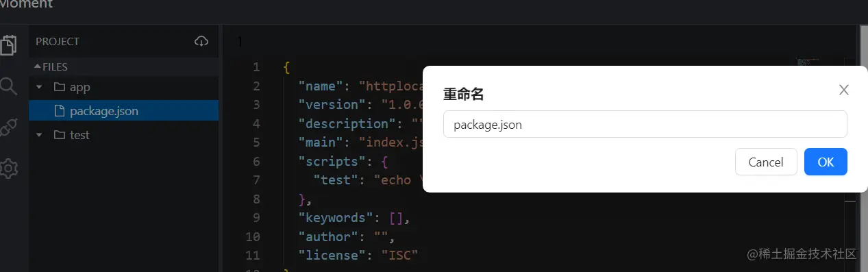The height and width of the screenshot is (272, 868).
Task: Click the "version" key in editor
Action: coord(332,105)
